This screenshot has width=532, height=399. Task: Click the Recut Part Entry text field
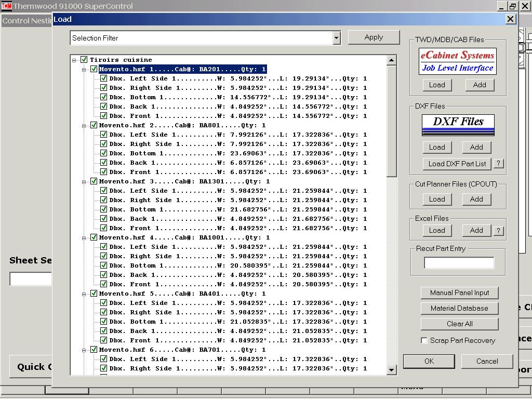pyautogui.click(x=459, y=263)
